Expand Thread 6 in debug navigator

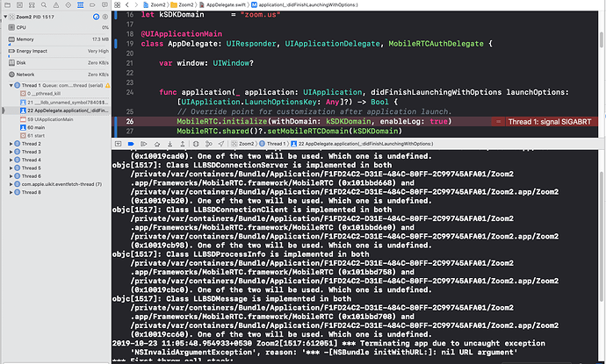[11, 176]
